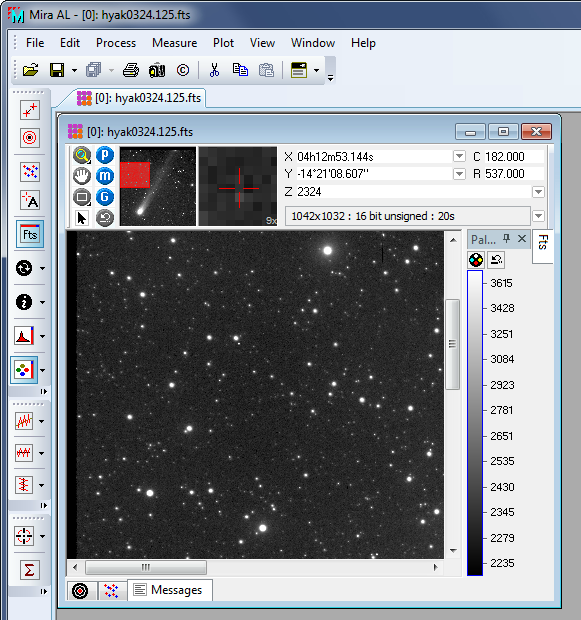Click the blue P circle button

105,155
